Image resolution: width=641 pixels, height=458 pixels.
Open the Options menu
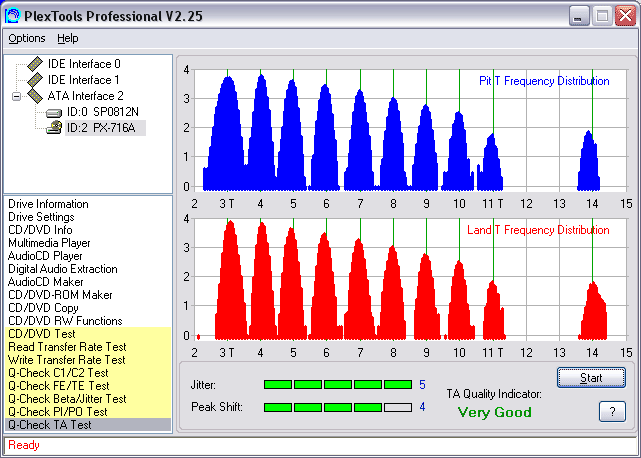pyautogui.click(x=27, y=38)
